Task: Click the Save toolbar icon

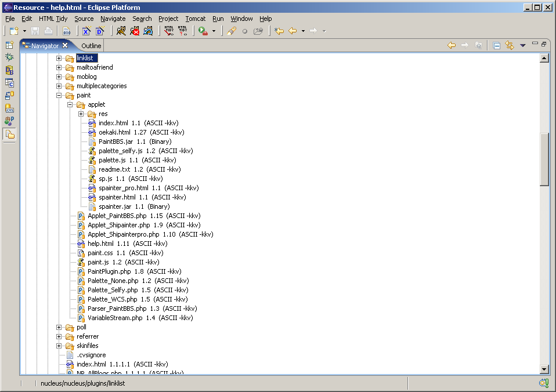Action: click(35, 31)
